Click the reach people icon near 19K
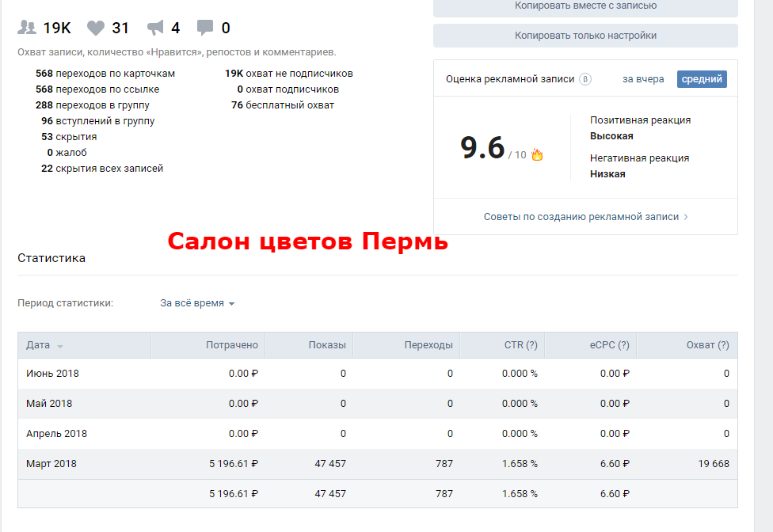 27,28
